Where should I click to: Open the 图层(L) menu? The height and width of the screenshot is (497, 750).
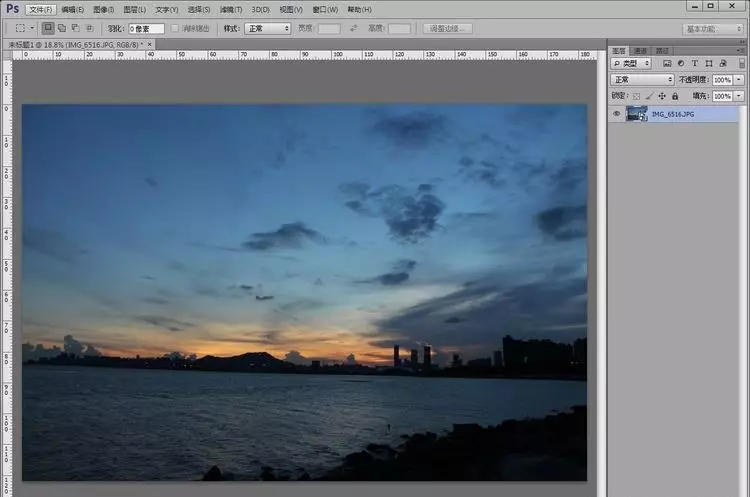[134, 10]
